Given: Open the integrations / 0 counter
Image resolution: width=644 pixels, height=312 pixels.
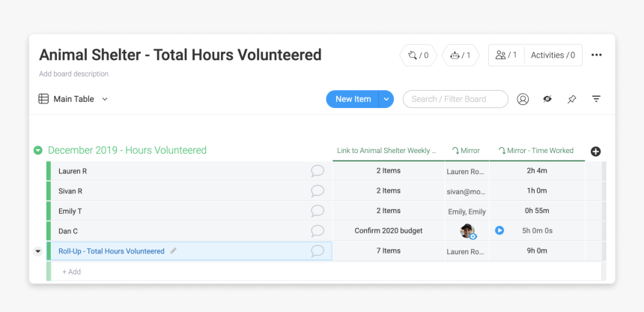Looking at the screenshot, I should 419,55.
